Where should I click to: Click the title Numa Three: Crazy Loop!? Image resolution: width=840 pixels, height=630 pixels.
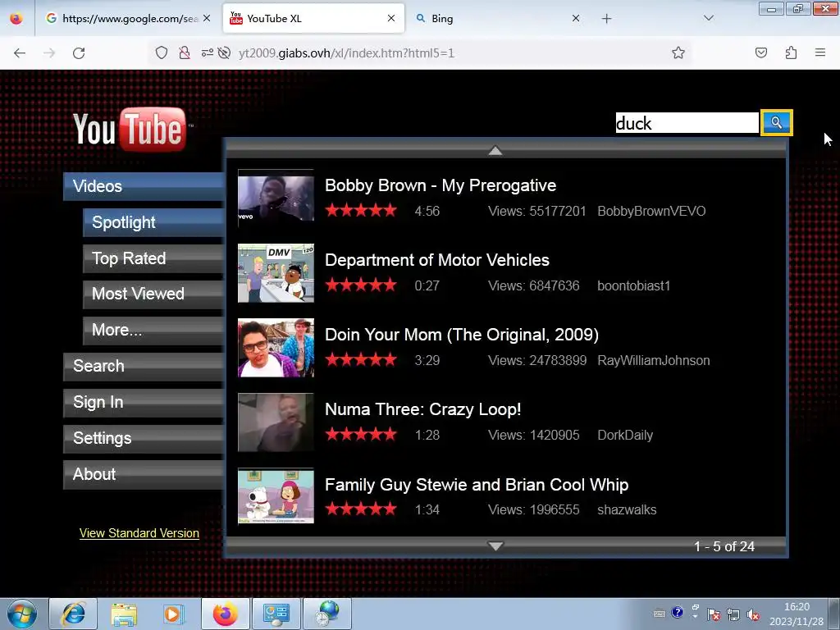click(422, 410)
